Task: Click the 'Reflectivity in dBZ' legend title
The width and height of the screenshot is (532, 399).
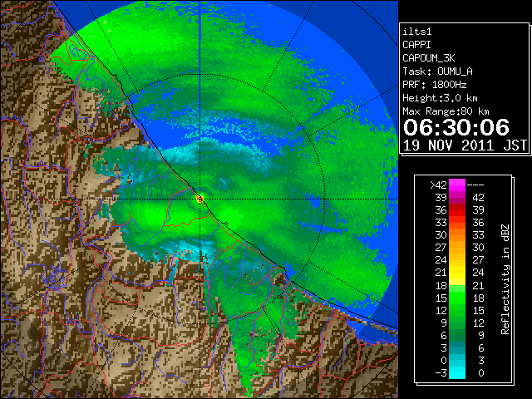Action: click(505, 279)
